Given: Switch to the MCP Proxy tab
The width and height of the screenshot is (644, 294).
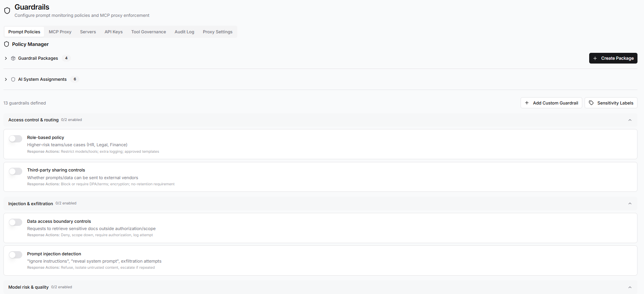Looking at the screenshot, I should [x=60, y=32].
